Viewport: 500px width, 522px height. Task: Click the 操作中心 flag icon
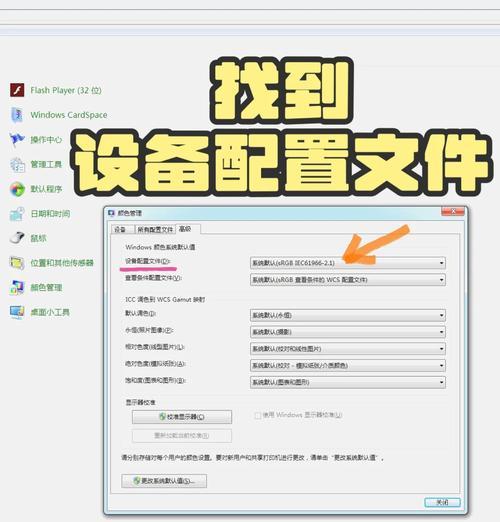point(17,140)
